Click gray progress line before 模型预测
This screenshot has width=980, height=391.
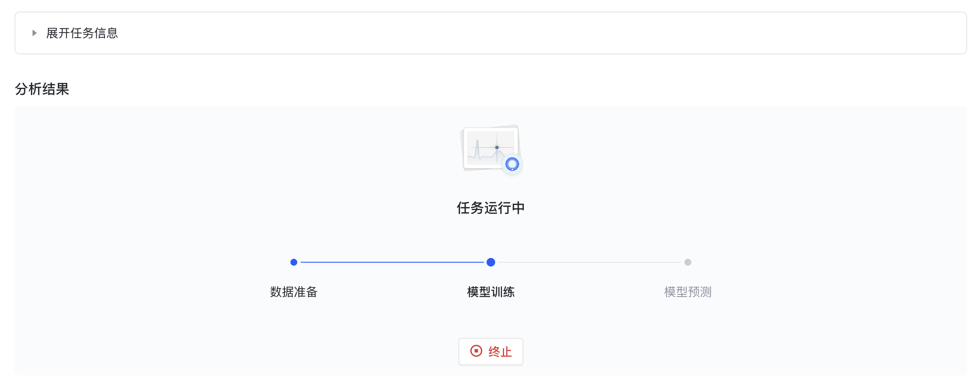(589, 262)
